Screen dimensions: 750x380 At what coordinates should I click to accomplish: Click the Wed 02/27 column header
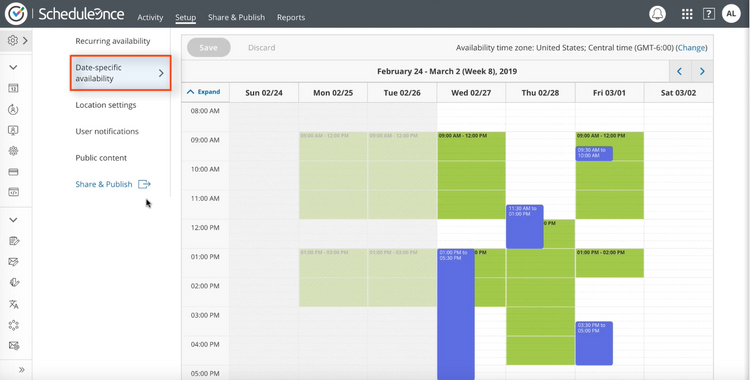(471, 93)
